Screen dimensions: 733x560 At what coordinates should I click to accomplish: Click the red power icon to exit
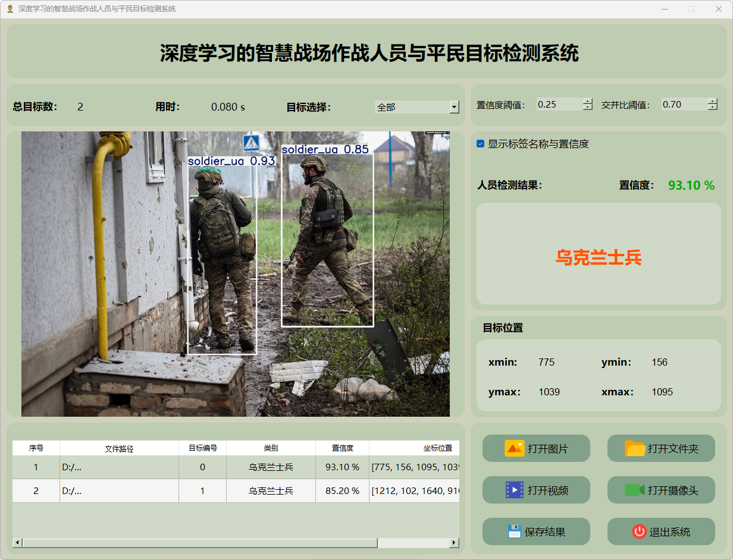pyautogui.click(x=639, y=531)
